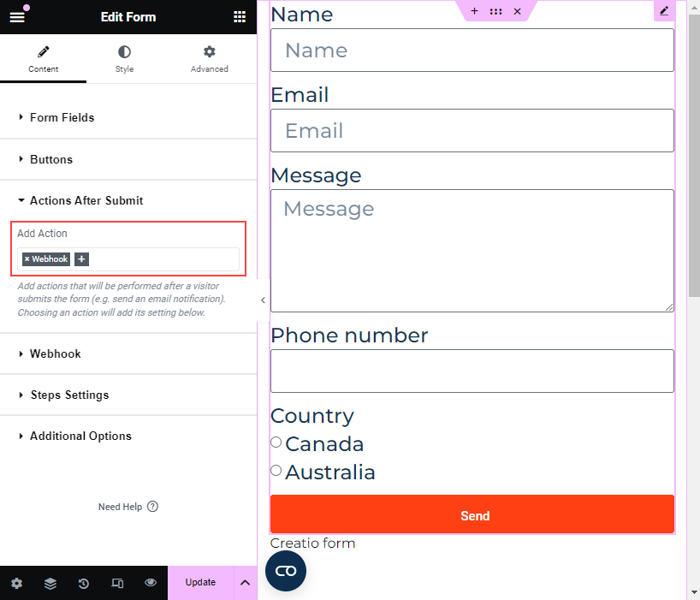The image size is (700, 600).
Task: Open save options arrow next to Update
Action: 245,583
